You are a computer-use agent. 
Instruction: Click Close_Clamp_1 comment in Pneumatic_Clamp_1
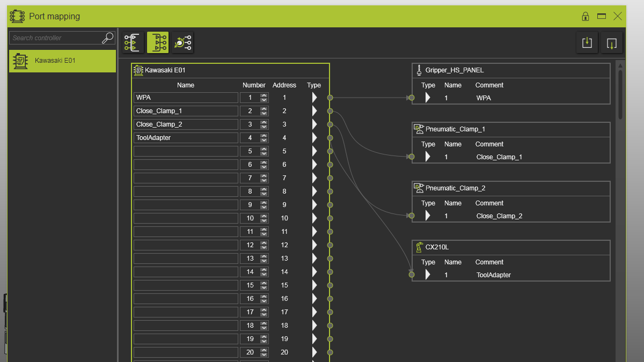[x=499, y=157]
